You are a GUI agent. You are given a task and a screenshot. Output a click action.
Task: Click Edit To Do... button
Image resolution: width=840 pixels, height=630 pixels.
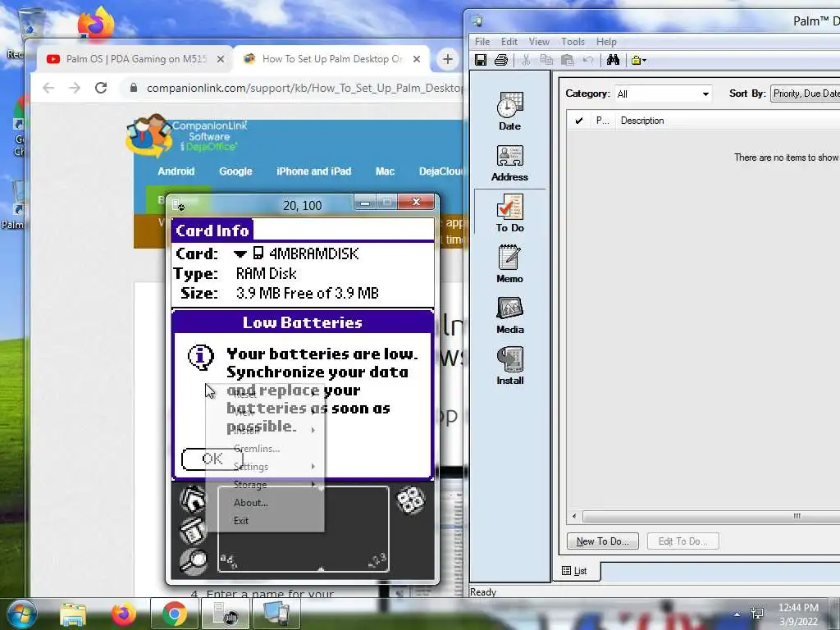pos(682,541)
